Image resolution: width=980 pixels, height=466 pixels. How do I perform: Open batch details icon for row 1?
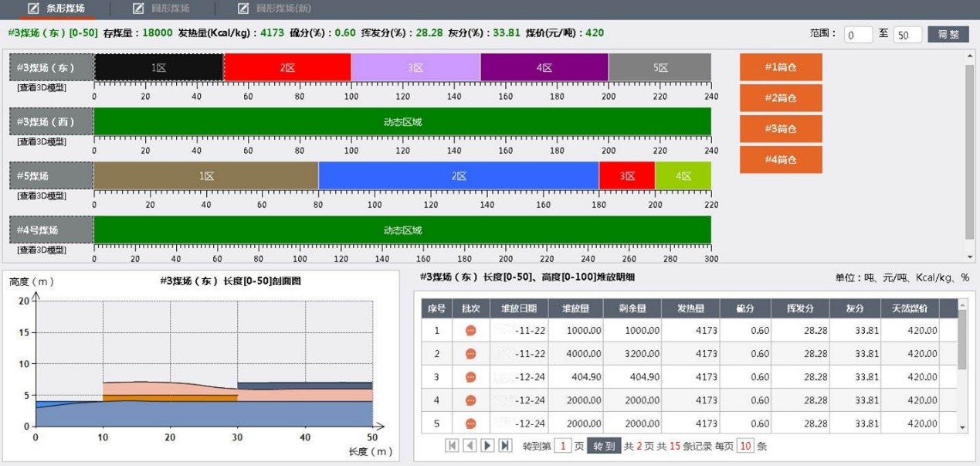(470, 331)
